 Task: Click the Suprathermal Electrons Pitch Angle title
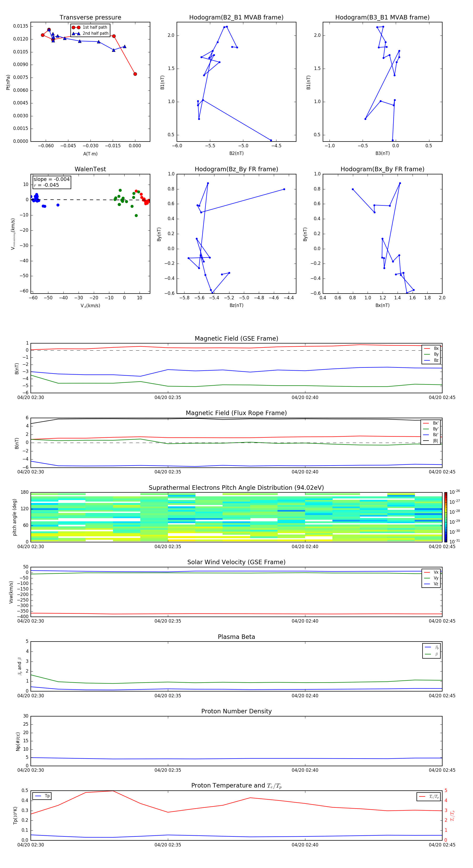click(x=236, y=488)
